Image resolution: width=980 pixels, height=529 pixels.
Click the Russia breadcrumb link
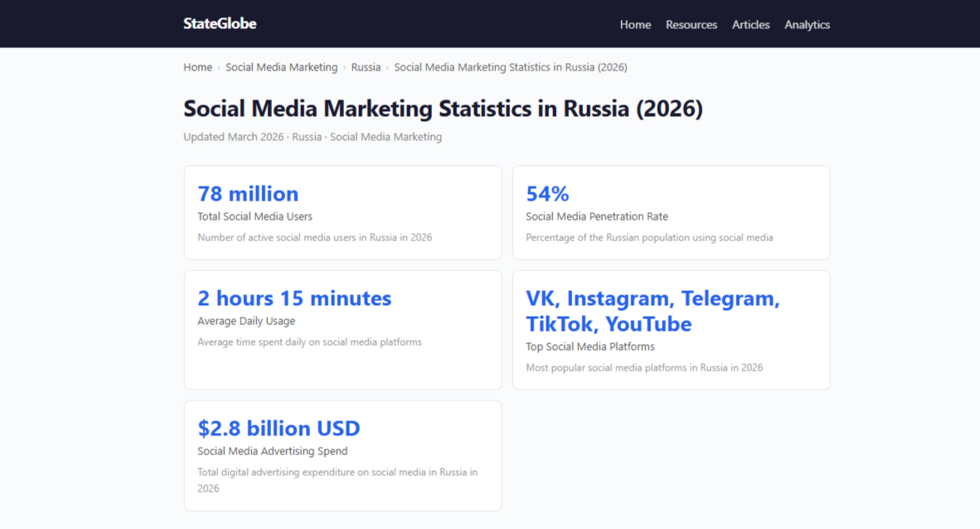pyautogui.click(x=366, y=67)
